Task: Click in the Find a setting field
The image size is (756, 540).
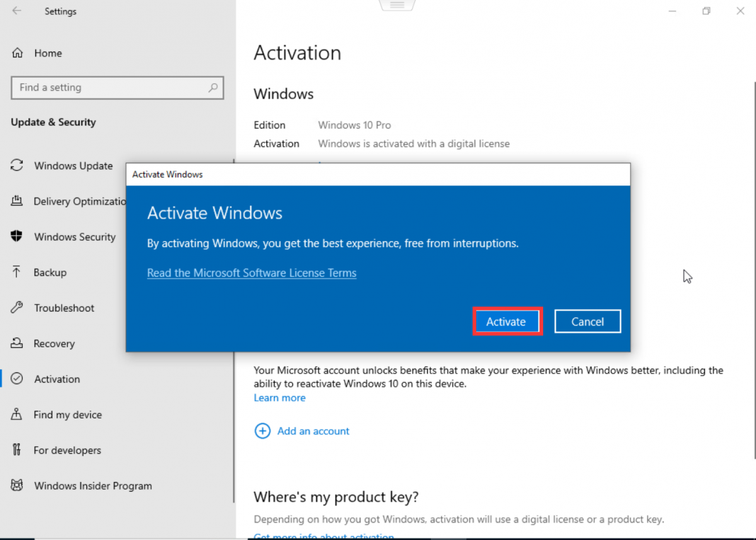Action: pos(117,88)
